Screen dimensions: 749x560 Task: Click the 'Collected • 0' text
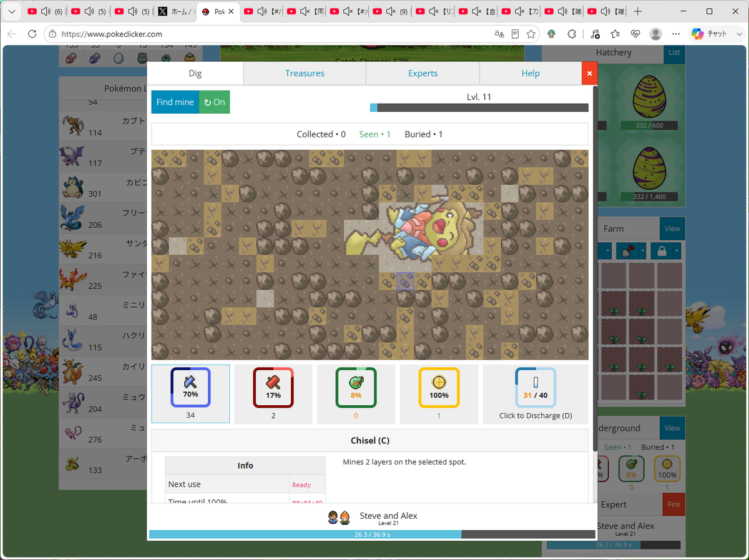tap(321, 134)
